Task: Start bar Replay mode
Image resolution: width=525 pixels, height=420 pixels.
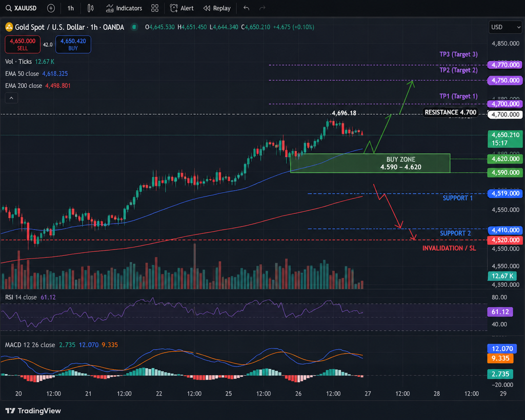Action: coord(217,8)
